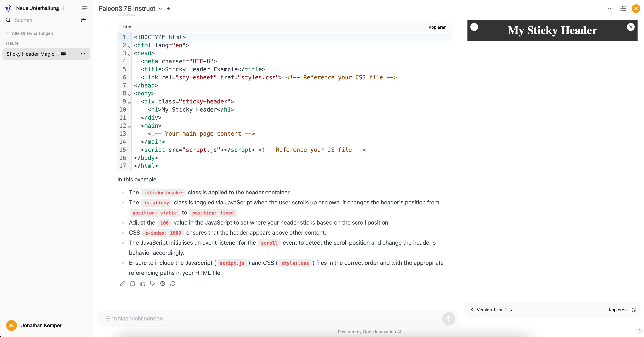
Task: Open the controls sliders icon
Action: [x=623, y=8]
